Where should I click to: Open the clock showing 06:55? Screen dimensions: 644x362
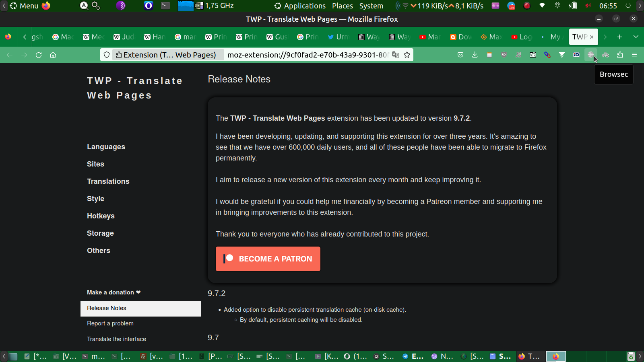pos(608,6)
